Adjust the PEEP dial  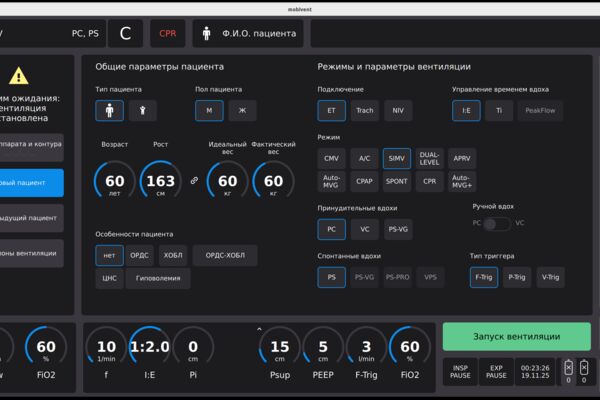coord(323,347)
